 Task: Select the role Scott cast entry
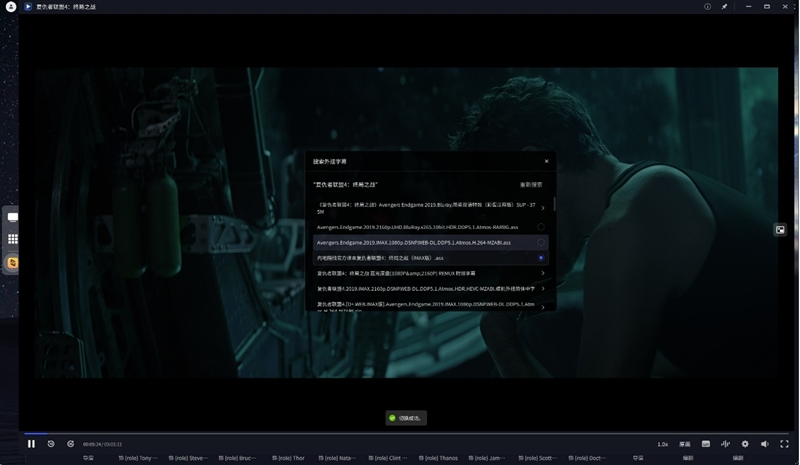[x=538, y=458]
